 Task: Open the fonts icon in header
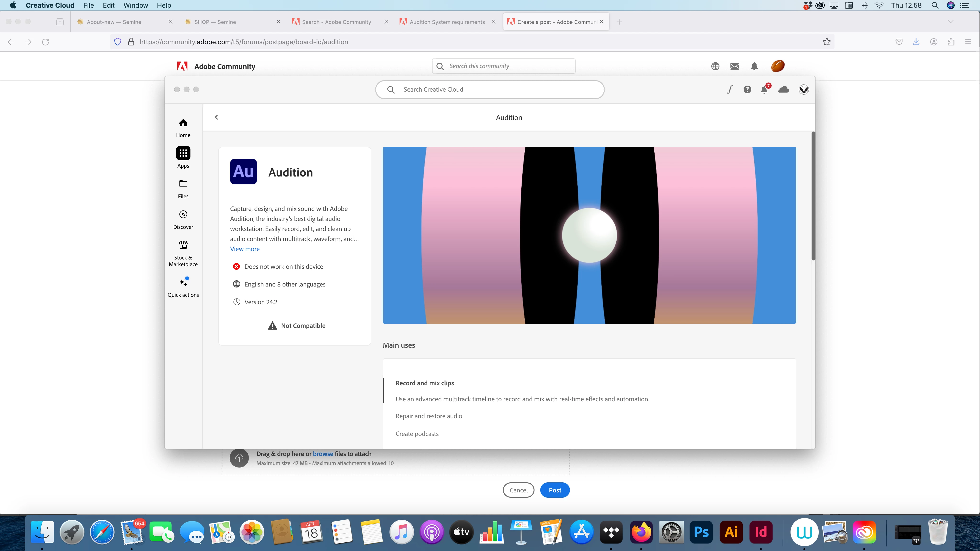pyautogui.click(x=730, y=89)
